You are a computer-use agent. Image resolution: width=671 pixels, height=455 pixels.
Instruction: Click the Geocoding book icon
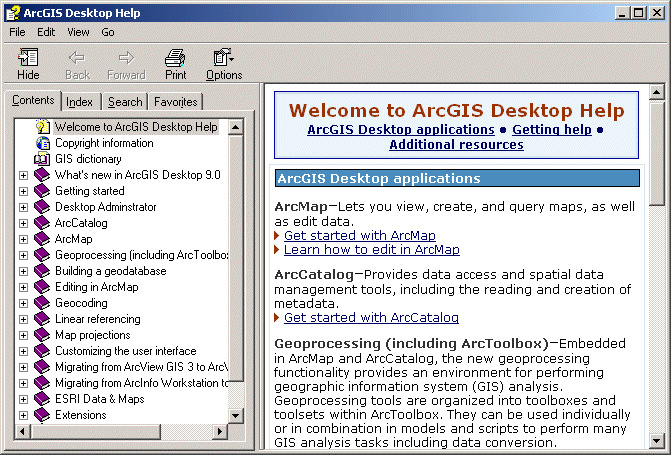click(42, 303)
